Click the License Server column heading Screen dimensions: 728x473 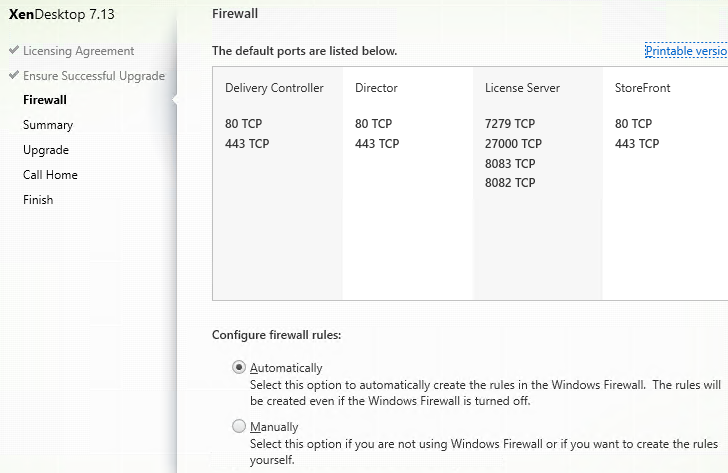coord(522,88)
